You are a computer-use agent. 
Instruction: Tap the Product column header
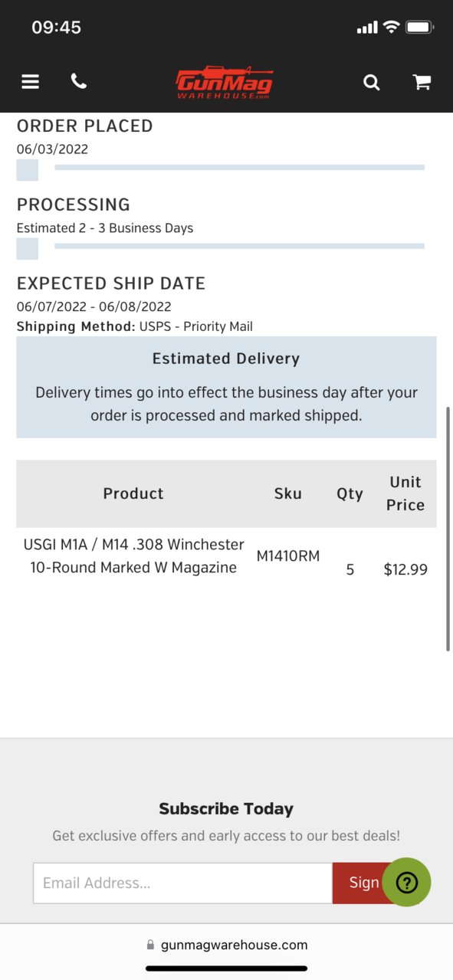(x=133, y=493)
